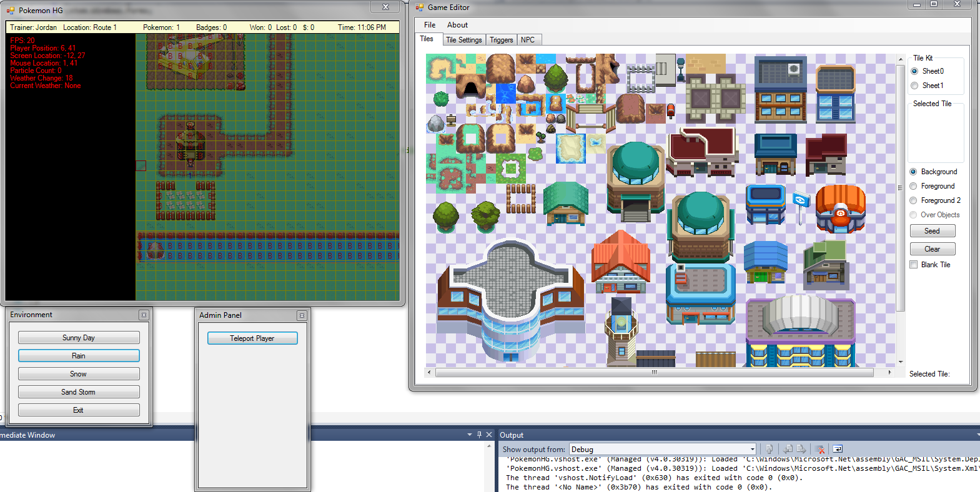Select the street lamp post tile
980x492 pixels.
coord(681,70)
